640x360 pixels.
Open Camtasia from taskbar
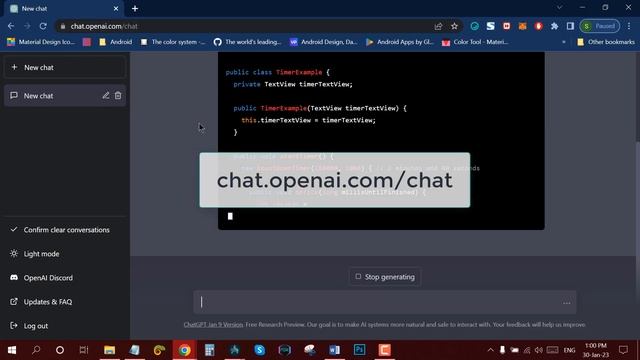coord(384,350)
